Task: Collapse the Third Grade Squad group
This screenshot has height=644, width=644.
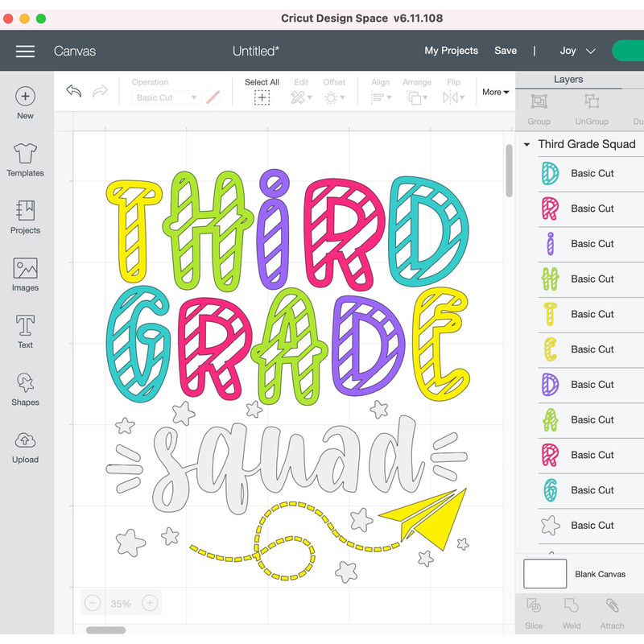Action: click(526, 144)
